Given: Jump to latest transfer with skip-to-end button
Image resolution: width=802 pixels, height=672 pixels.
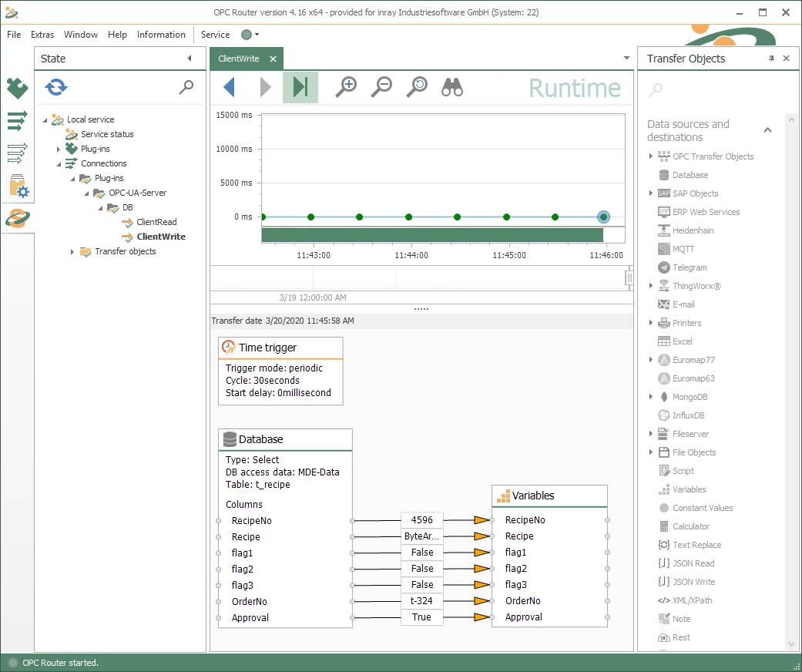Looking at the screenshot, I should 300,87.
